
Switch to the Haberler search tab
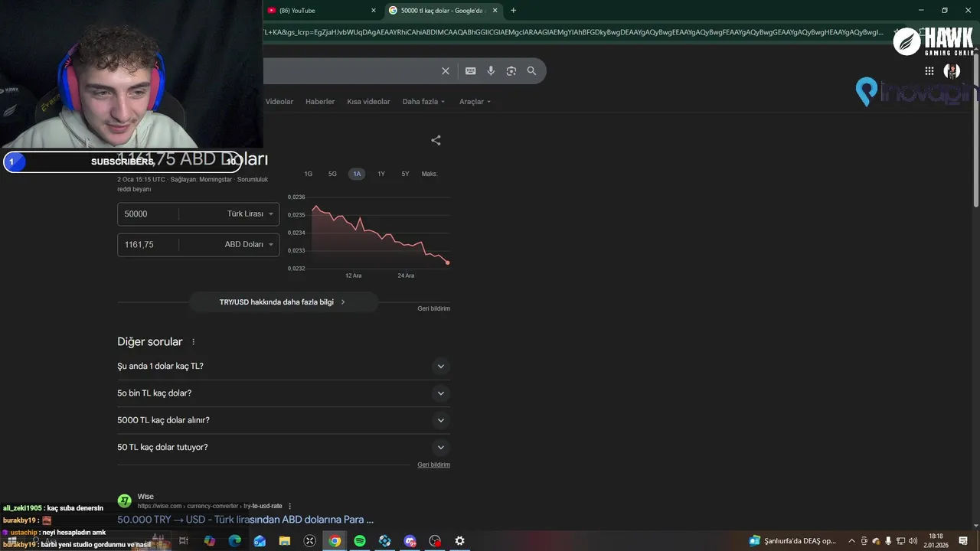pos(320,102)
